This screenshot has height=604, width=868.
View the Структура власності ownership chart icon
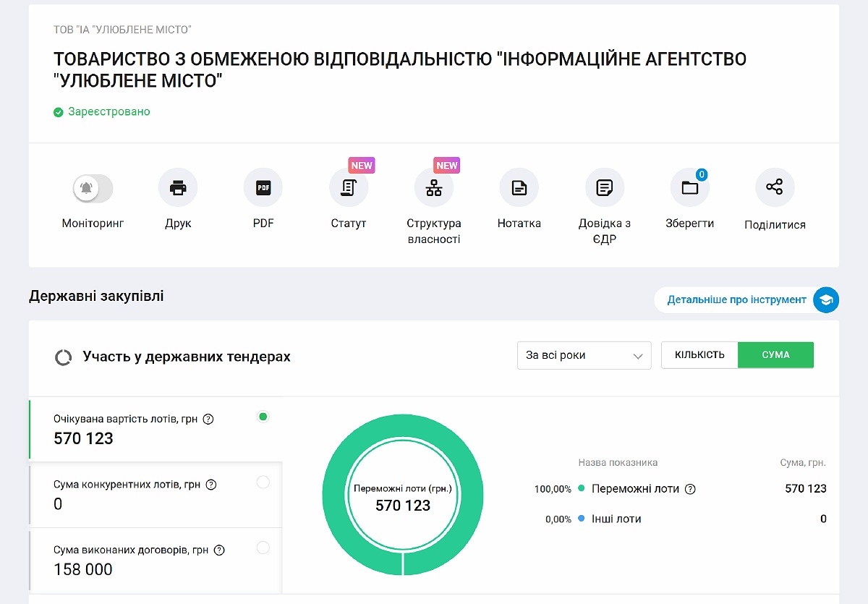click(433, 187)
